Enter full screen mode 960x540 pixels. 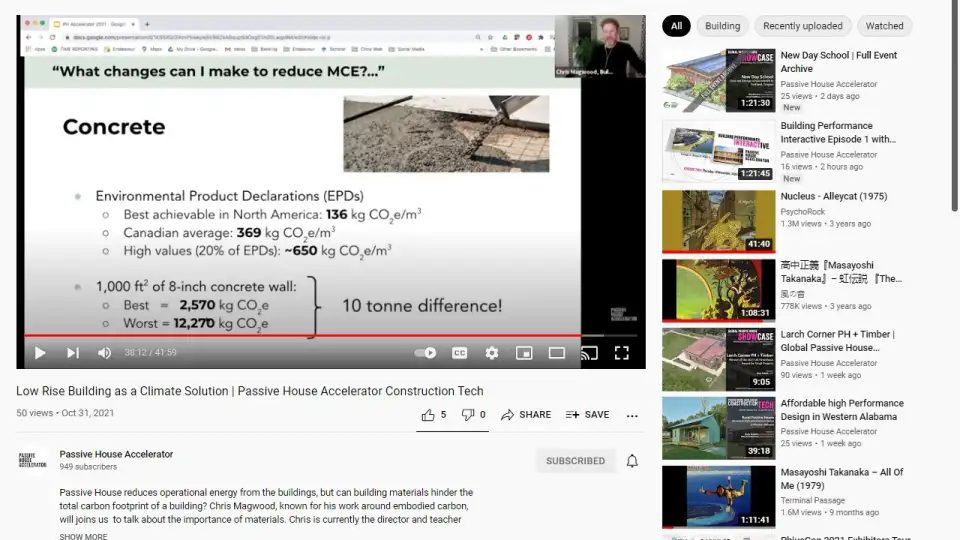[x=621, y=353]
